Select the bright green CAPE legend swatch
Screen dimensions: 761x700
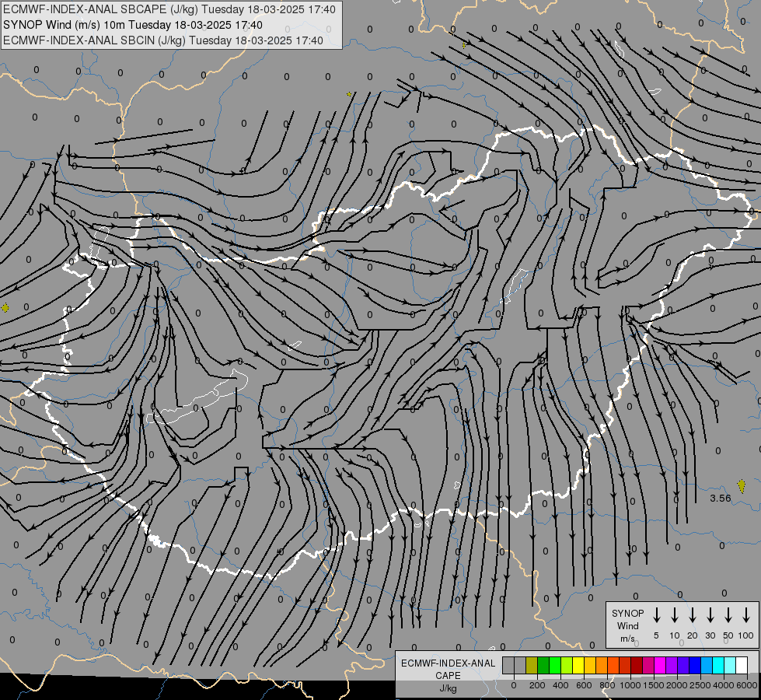coord(555,665)
